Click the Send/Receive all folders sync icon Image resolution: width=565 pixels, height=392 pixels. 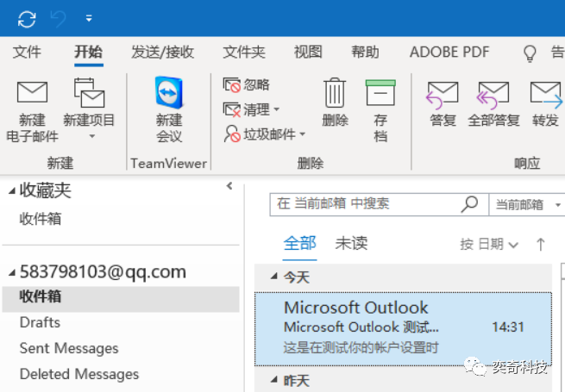pyautogui.click(x=27, y=19)
